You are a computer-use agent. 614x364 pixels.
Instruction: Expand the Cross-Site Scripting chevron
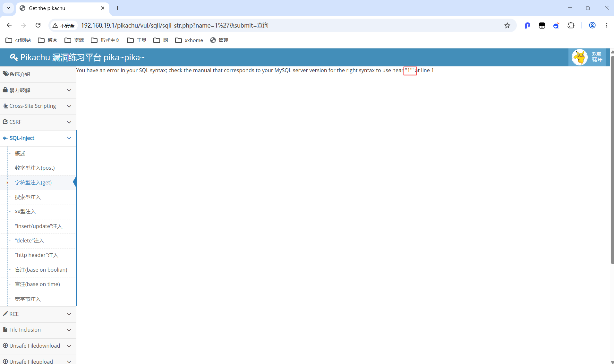click(69, 106)
